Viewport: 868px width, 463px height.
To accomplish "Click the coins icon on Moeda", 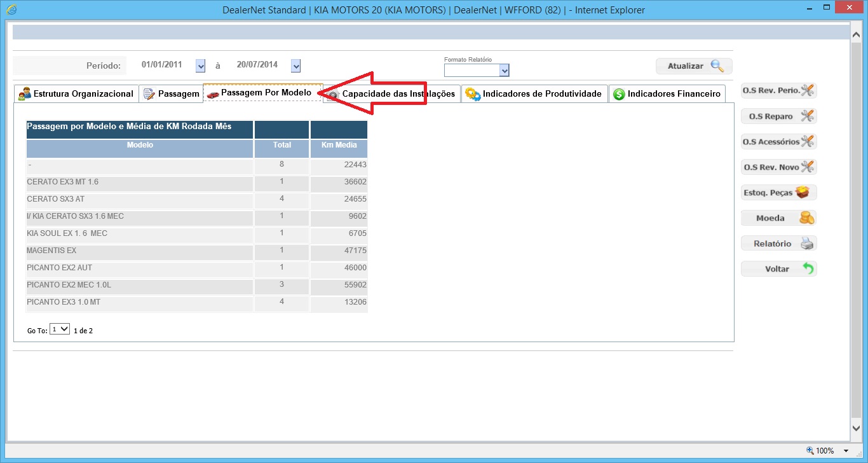I will [x=807, y=218].
